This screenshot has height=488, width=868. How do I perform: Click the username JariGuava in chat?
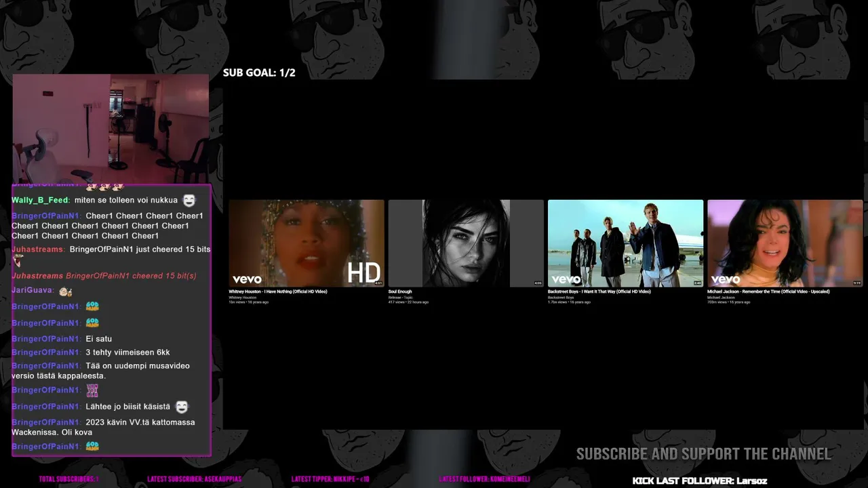[32, 291]
